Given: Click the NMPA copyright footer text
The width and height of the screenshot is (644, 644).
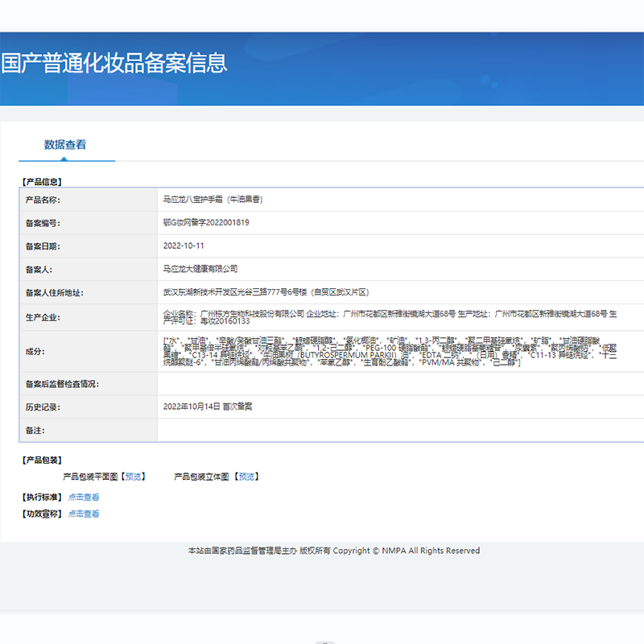Looking at the screenshot, I should 331,550.
